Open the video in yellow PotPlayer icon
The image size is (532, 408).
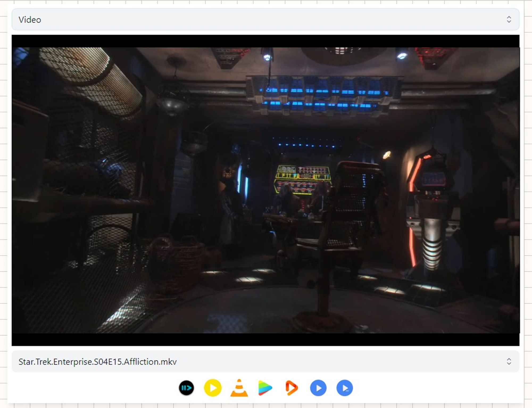coord(213,388)
